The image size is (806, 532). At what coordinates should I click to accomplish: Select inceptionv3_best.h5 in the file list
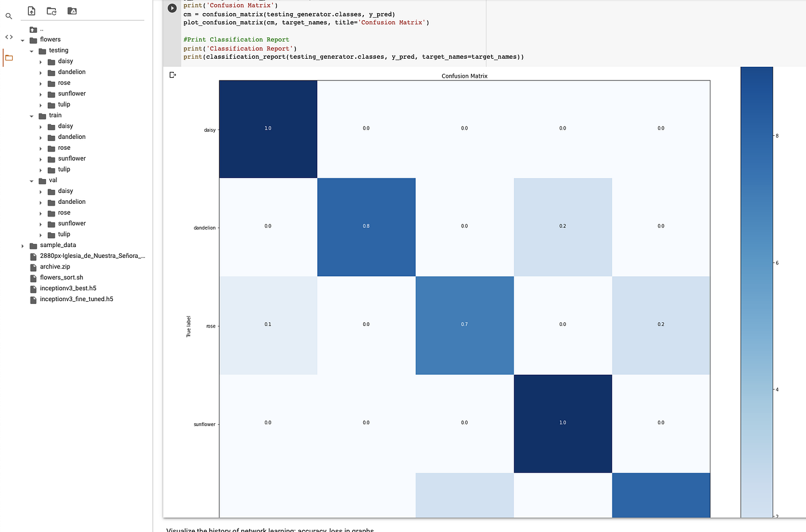click(x=69, y=288)
